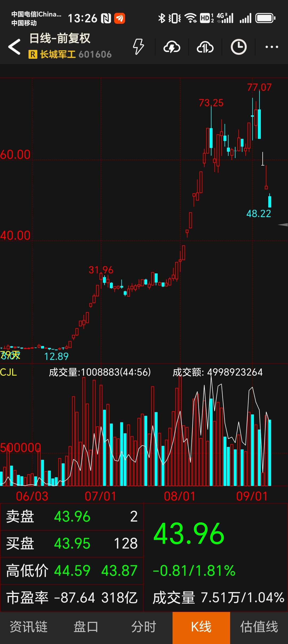Tap the back arrow icon
Screen dimensions: 288x644
(x=14, y=47)
